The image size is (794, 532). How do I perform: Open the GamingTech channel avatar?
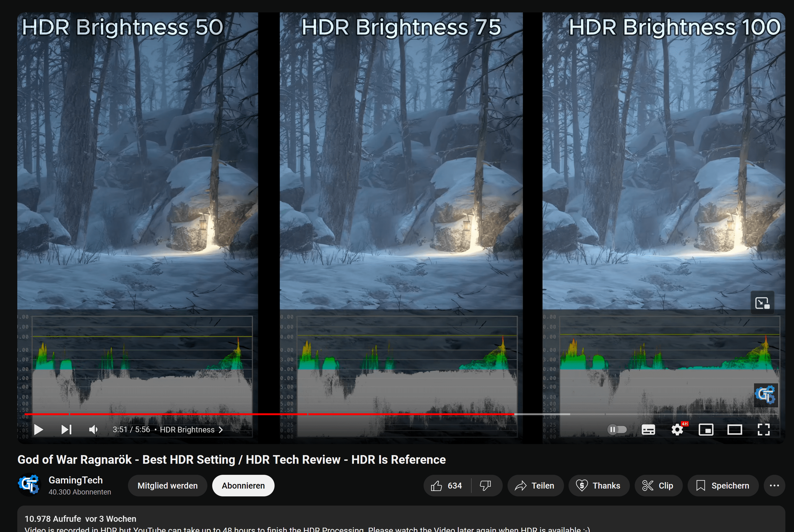point(29,485)
